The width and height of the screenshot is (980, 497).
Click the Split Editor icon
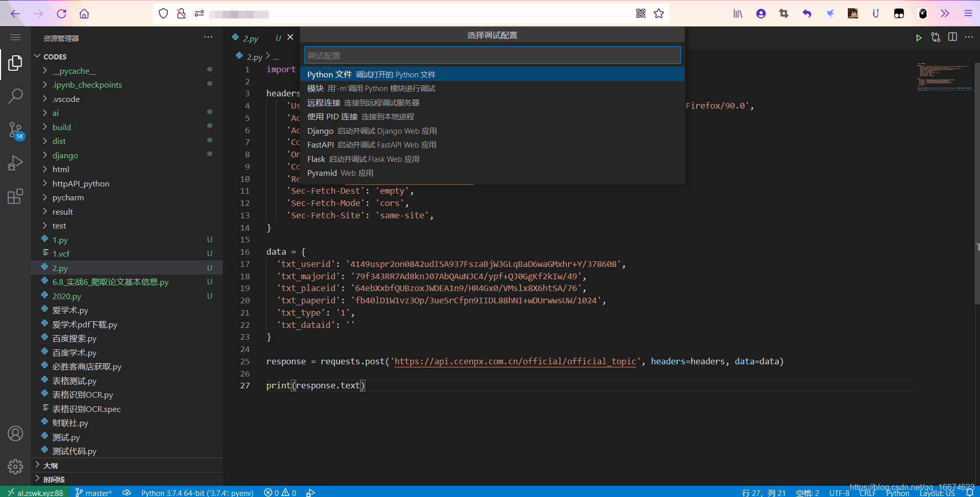pyautogui.click(x=952, y=37)
